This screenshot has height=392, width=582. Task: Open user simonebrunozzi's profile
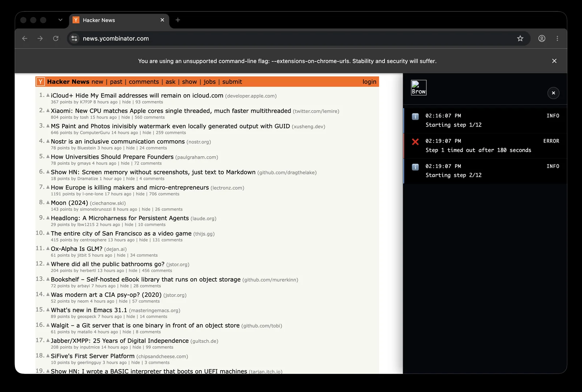[96, 209]
